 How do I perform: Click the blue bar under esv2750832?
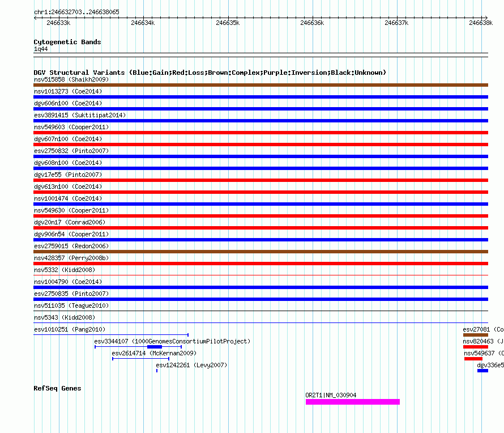coord(260,156)
